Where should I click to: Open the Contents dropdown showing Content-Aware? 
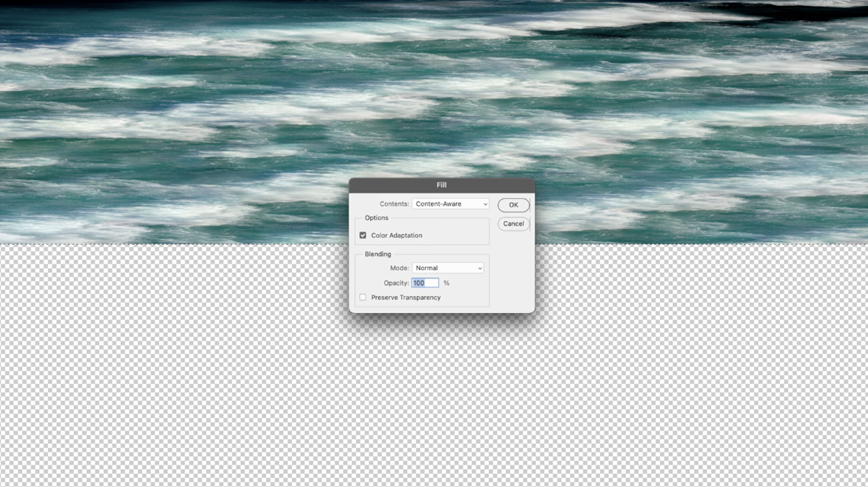[450, 204]
